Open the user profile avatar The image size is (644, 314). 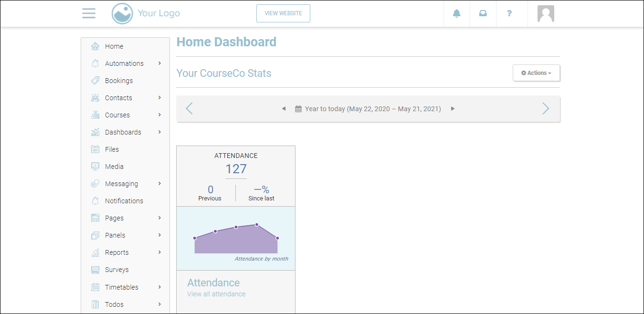coord(546,14)
